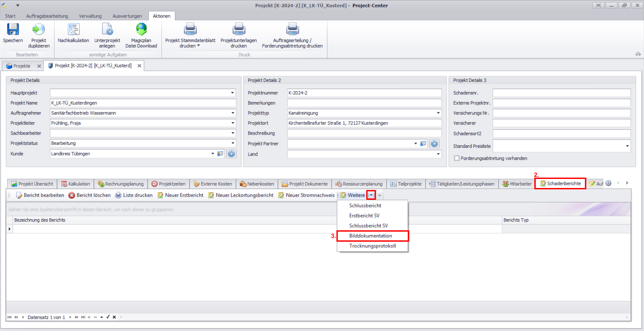644x331 pixels.
Task: Click Bericht löschen red icon
Action: point(72,195)
